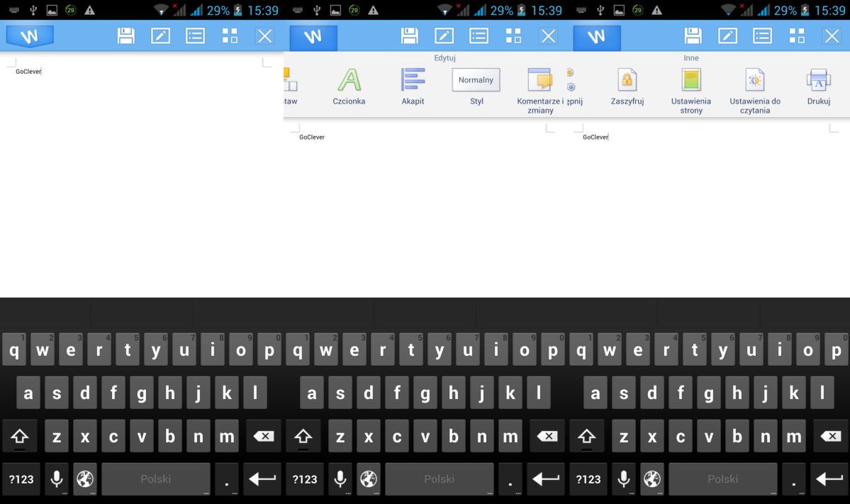Tap list view icon above the Edytuj ribbon

point(479,36)
